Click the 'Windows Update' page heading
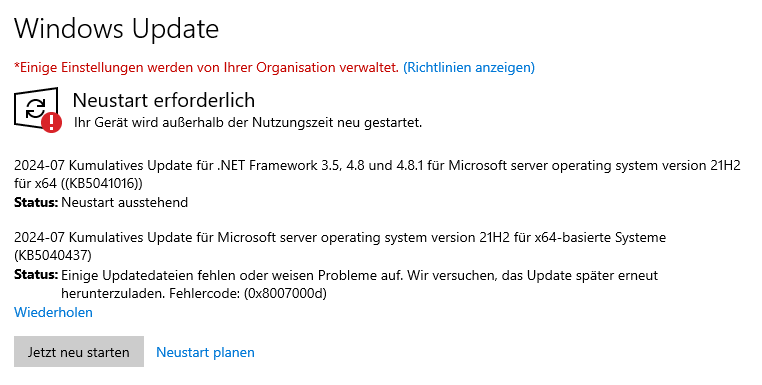This screenshot has height=385, width=762. coord(117,28)
